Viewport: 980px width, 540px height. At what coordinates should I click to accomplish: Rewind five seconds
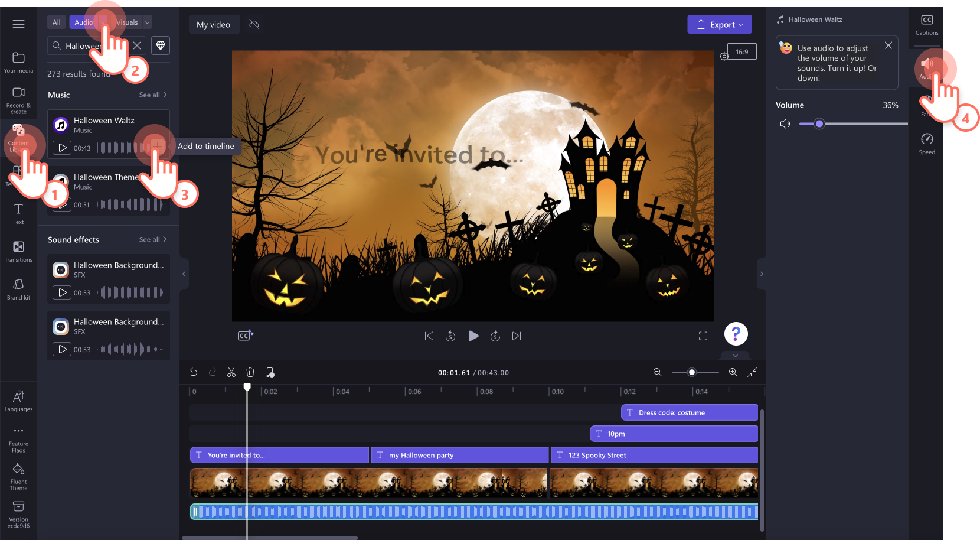450,336
